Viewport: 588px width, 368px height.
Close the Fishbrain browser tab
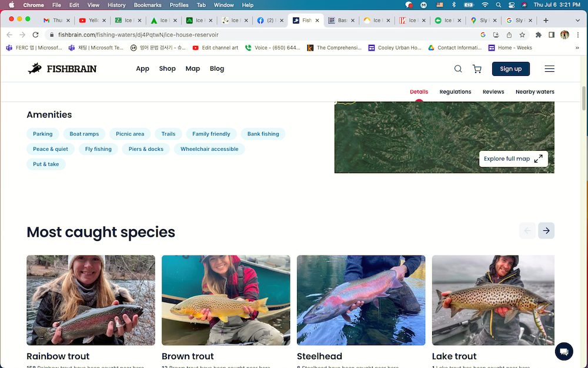coord(318,20)
